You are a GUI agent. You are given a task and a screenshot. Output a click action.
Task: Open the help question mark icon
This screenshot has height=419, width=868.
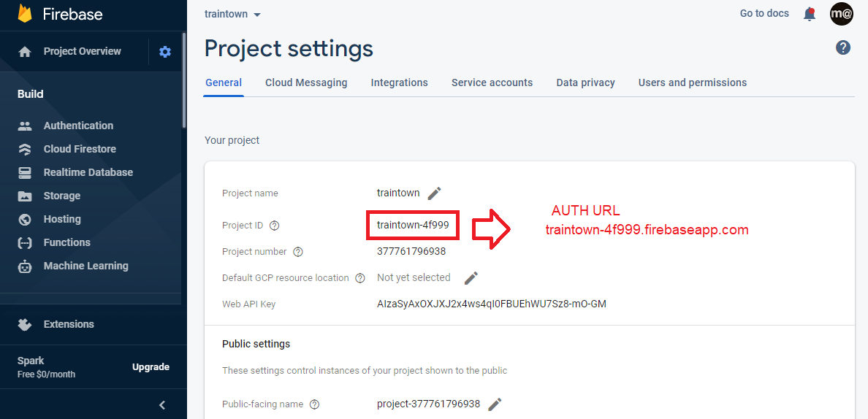tap(843, 47)
